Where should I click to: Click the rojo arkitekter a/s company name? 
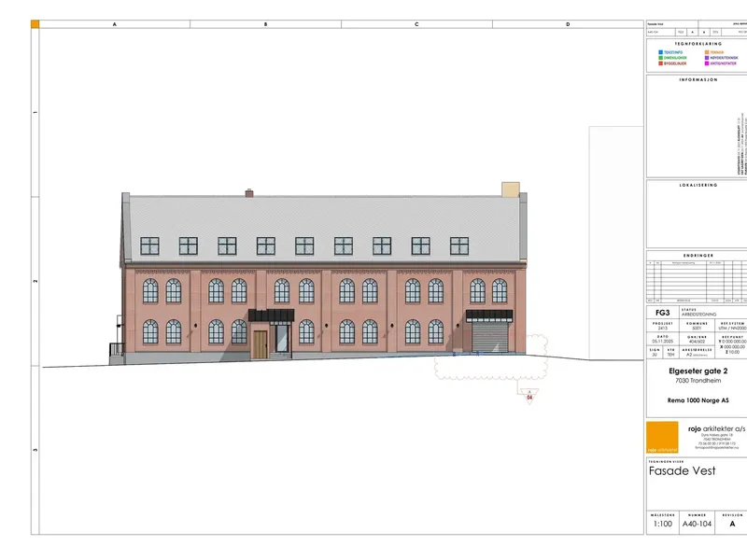(716, 429)
